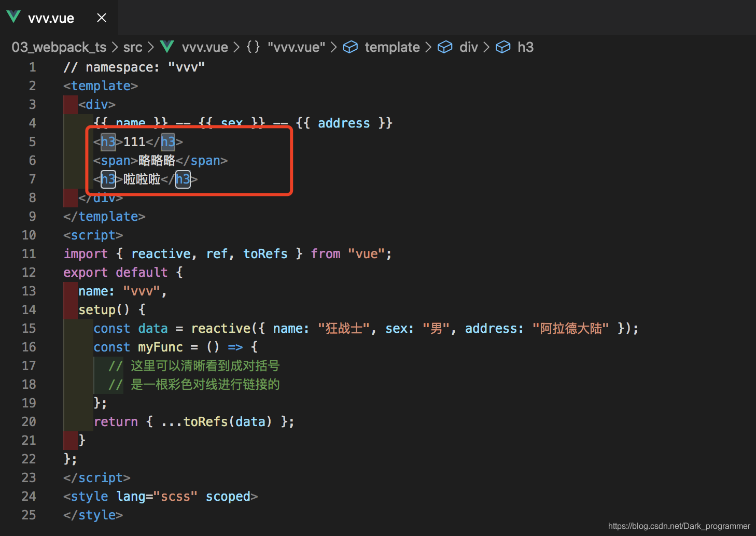
Task: Click closing template tag on line 9
Action: (x=104, y=217)
